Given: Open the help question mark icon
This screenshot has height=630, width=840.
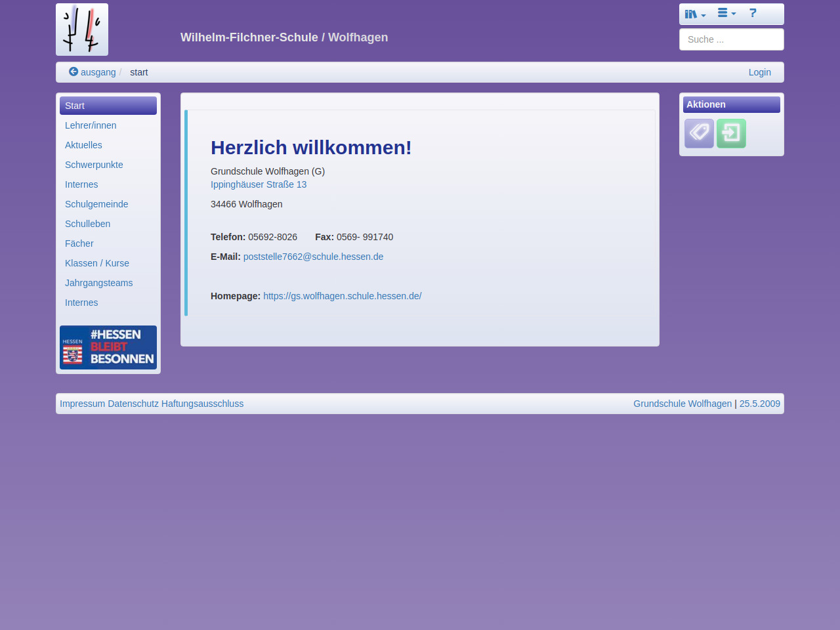Looking at the screenshot, I should (753, 13).
